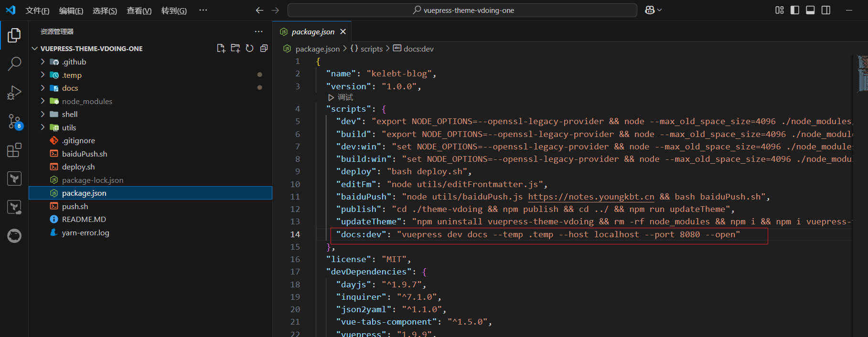868x337 pixels.
Task: Open explorer panel more actions menu
Action: pos(258,32)
